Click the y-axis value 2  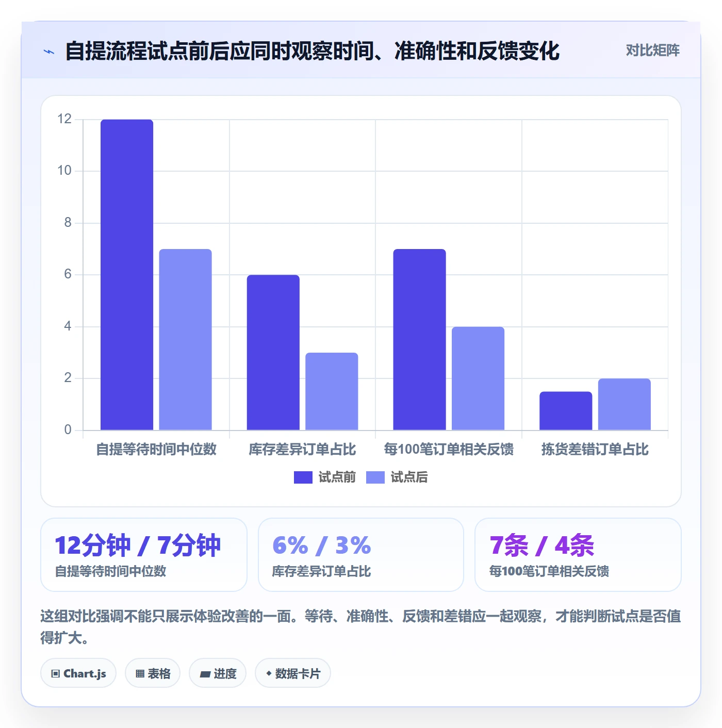click(x=68, y=378)
